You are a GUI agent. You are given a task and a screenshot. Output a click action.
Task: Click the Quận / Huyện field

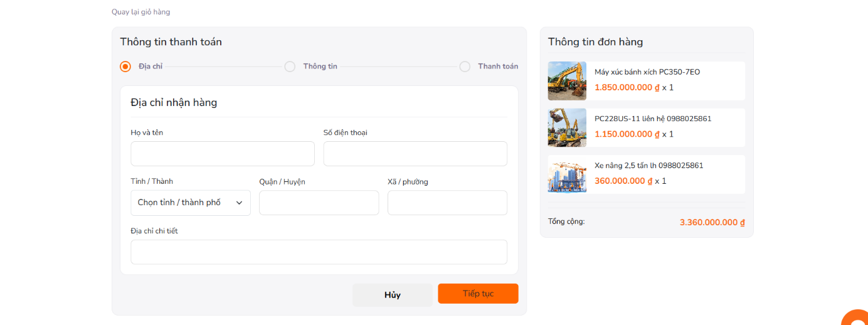click(319, 203)
